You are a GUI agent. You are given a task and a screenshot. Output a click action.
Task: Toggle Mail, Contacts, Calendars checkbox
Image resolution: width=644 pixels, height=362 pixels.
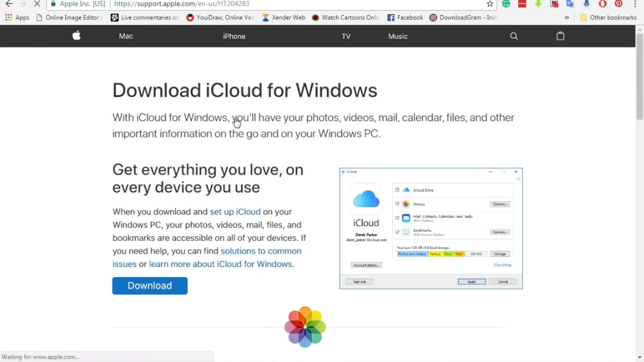[397, 218]
